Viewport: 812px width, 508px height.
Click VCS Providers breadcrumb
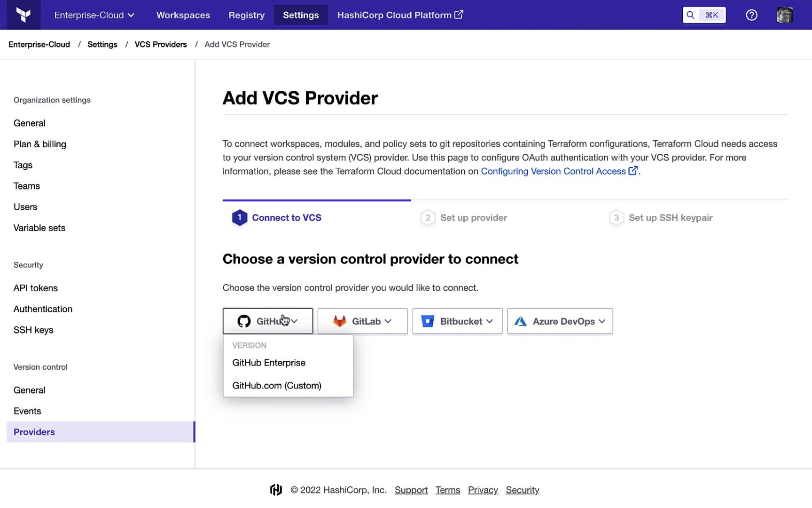(x=161, y=44)
